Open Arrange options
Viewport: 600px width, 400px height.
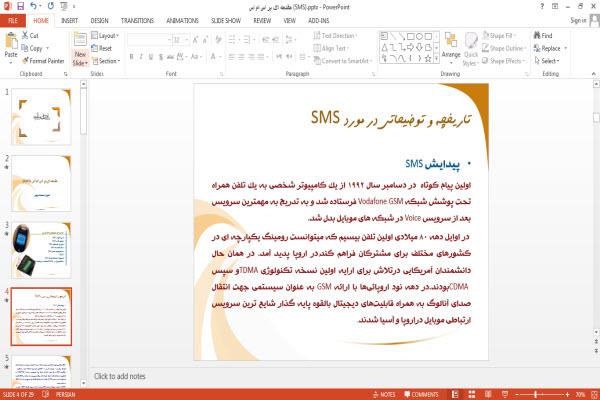pyautogui.click(x=451, y=46)
